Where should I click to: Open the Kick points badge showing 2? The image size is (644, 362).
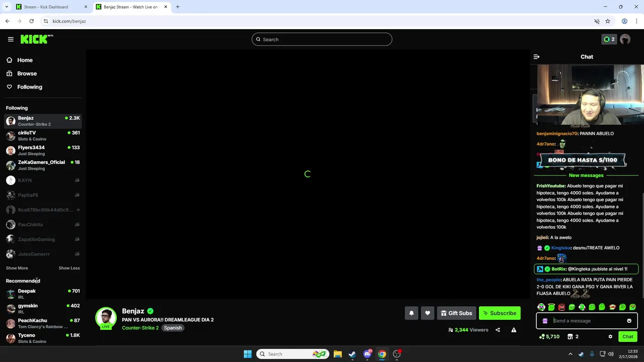[609, 39]
